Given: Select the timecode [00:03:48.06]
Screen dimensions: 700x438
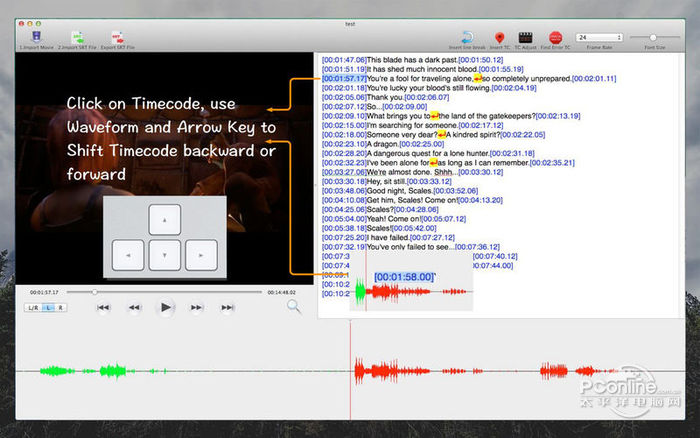Looking at the screenshot, I should click(344, 191).
